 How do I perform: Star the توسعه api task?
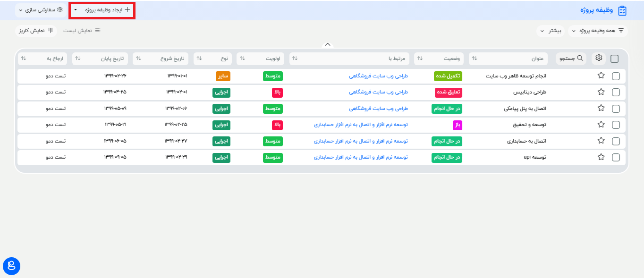click(601, 157)
